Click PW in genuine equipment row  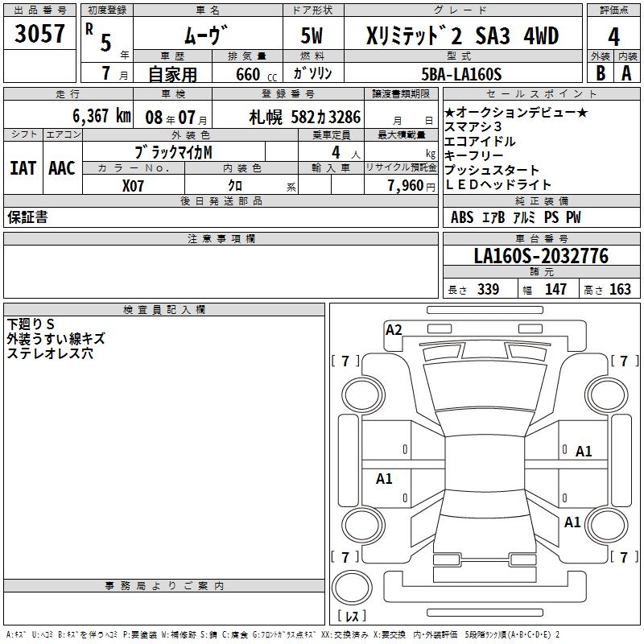(573, 217)
